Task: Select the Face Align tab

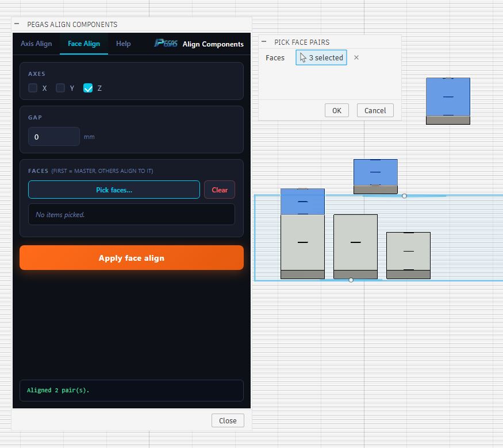Action: click(x=84, y=44)
